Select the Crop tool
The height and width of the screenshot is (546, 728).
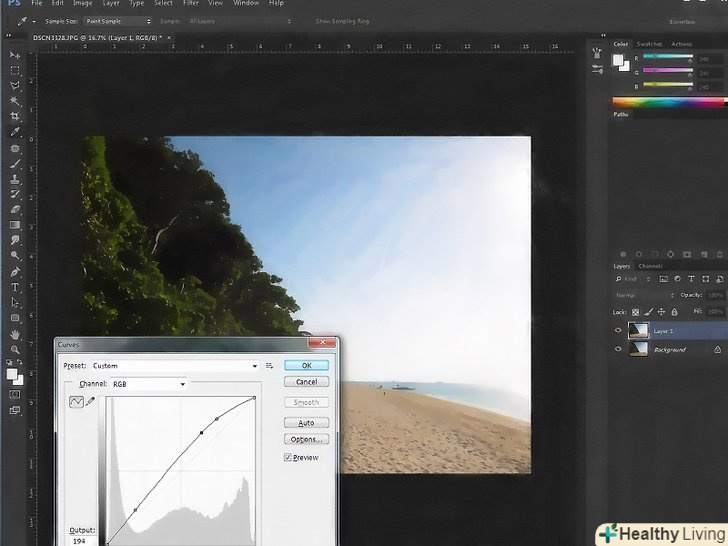14,116
